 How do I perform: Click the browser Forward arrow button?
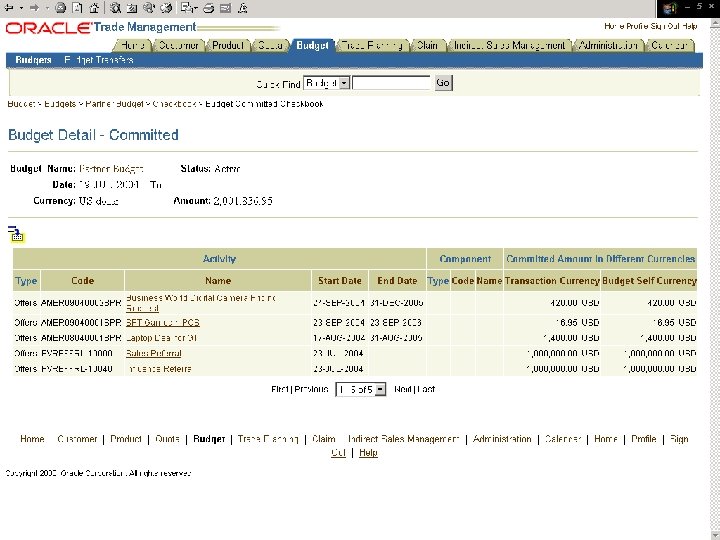pos(34,8)
